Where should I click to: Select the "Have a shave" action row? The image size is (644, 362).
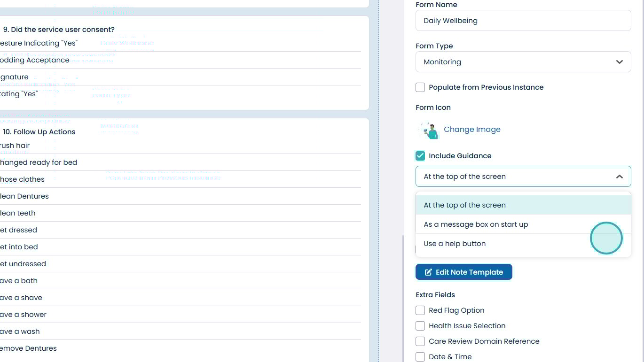click(x=181, y=298)
